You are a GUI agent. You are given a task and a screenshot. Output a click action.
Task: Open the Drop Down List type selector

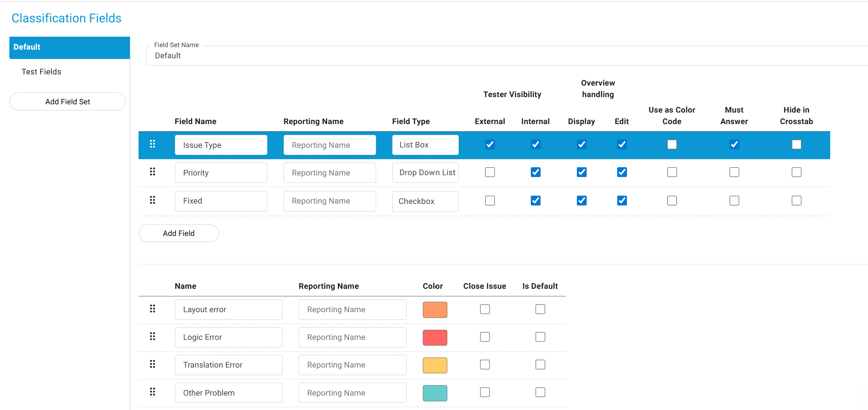425,173
